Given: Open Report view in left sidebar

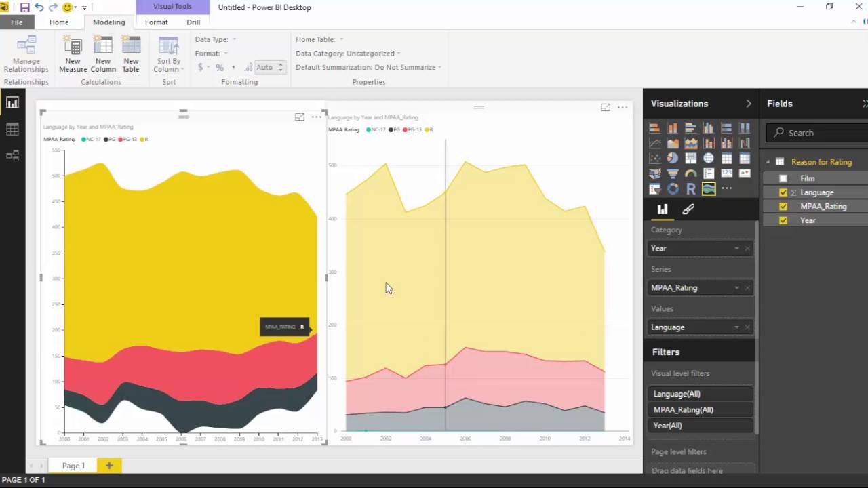Looking at the screenshot, I should pos(12,103).
